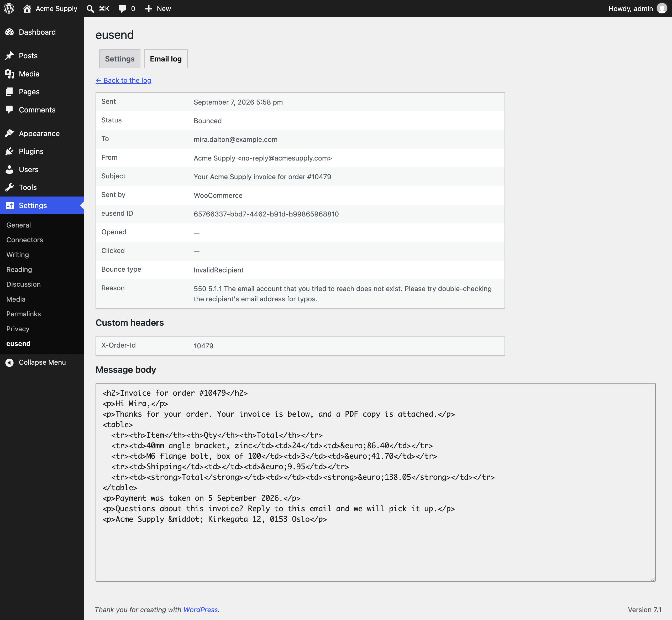Click the Version 7.1 footer text
The image size is (672, 620).
(644, 609)
